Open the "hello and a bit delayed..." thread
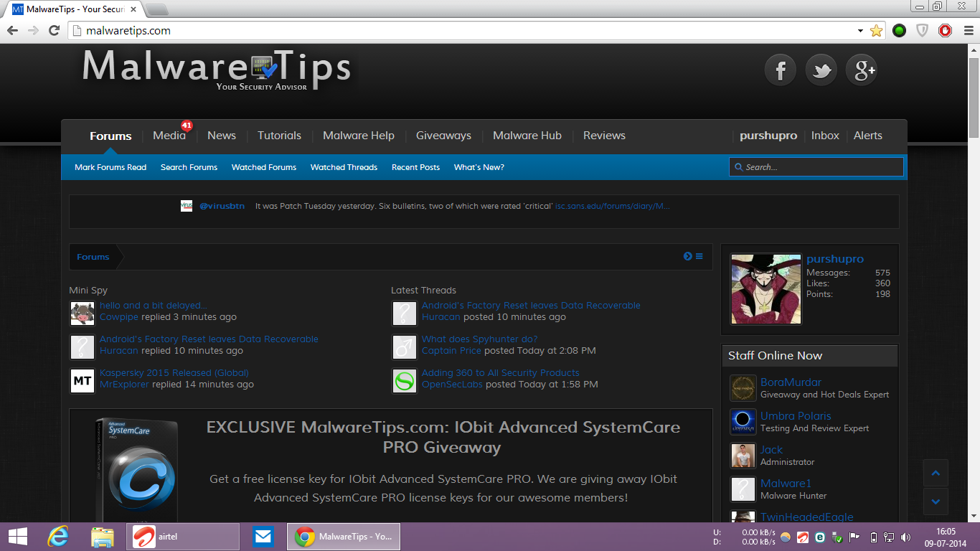Image resolution: width=980 pixels, height=551 pixels. tap(153, 306)
